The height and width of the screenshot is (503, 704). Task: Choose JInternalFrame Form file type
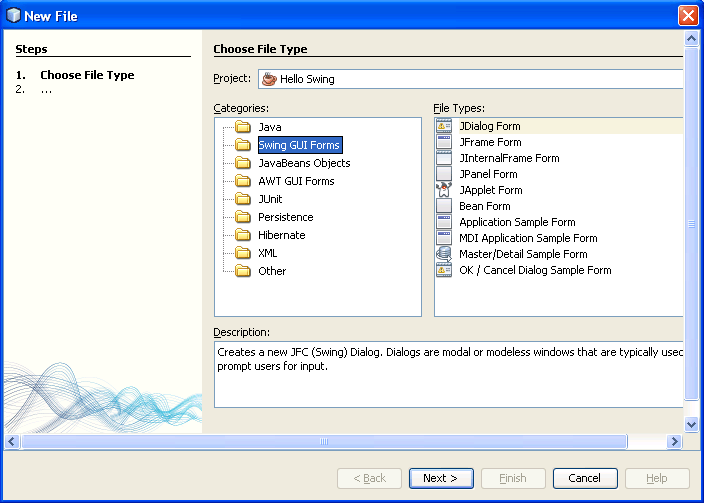pos(509,158)
